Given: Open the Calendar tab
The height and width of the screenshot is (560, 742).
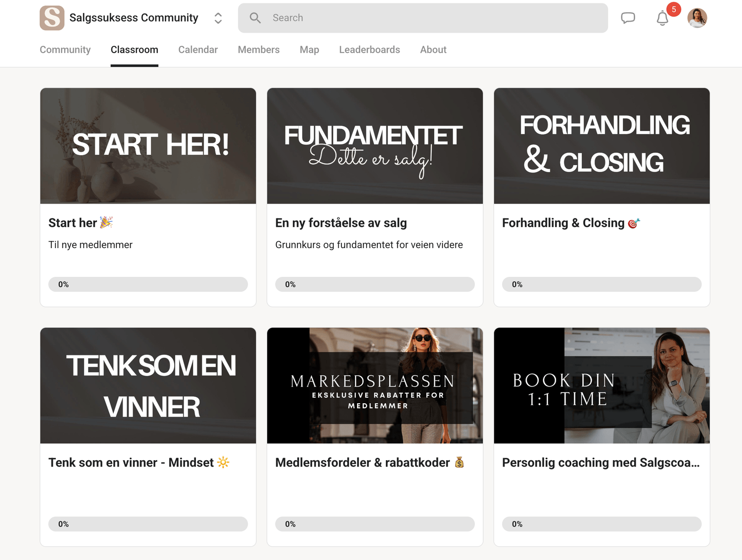Looking at the screenshot, I should pyautogui.click(x=198, y=49).
